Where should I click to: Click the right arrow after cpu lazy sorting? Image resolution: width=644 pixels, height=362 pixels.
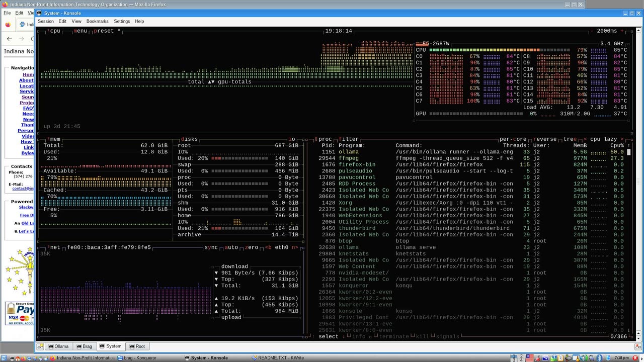[622, 139]
